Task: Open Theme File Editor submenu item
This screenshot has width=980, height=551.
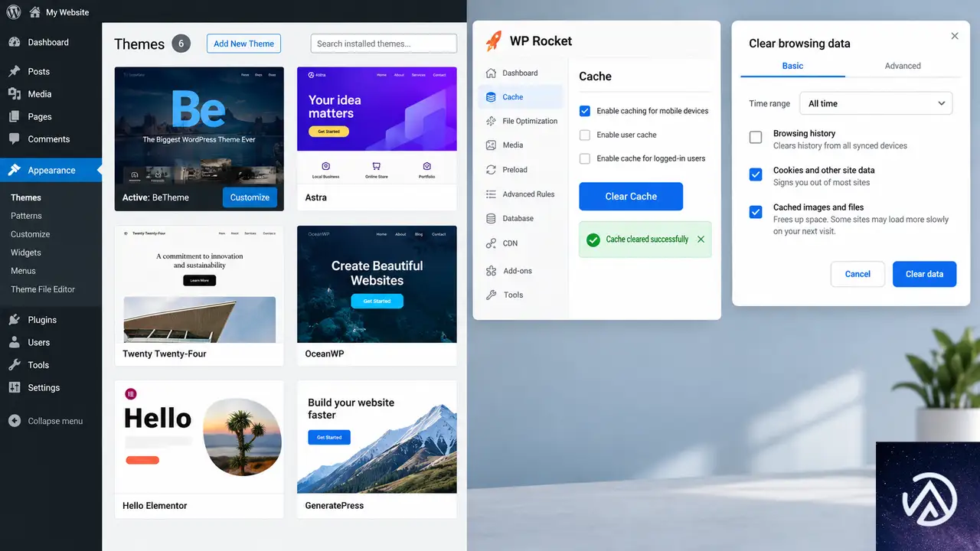Action: tap(43, 289)
